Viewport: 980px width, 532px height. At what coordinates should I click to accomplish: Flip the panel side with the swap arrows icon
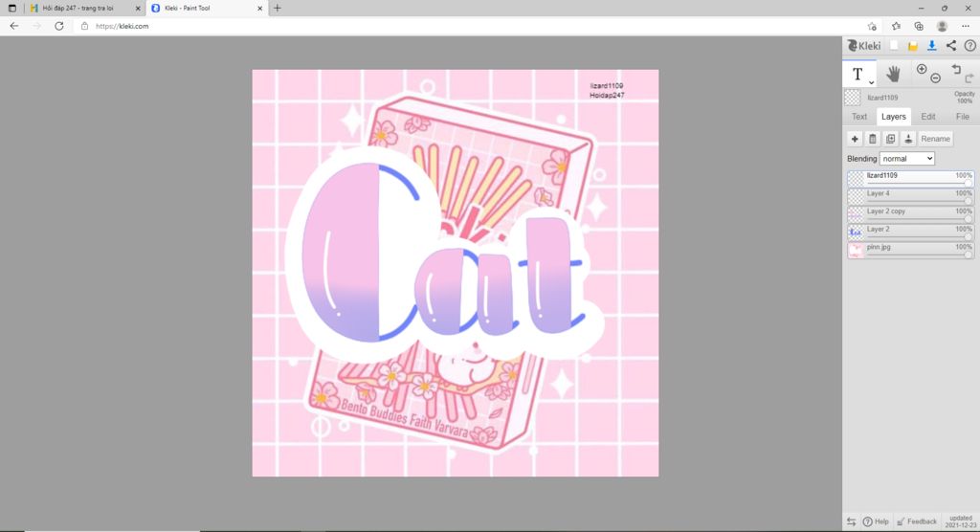(851, 521)
